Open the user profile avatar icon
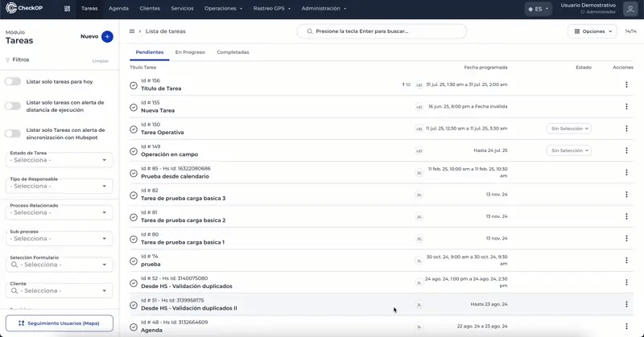The height and width of the screenshot is (337, 644). click(x=630, y=9)
